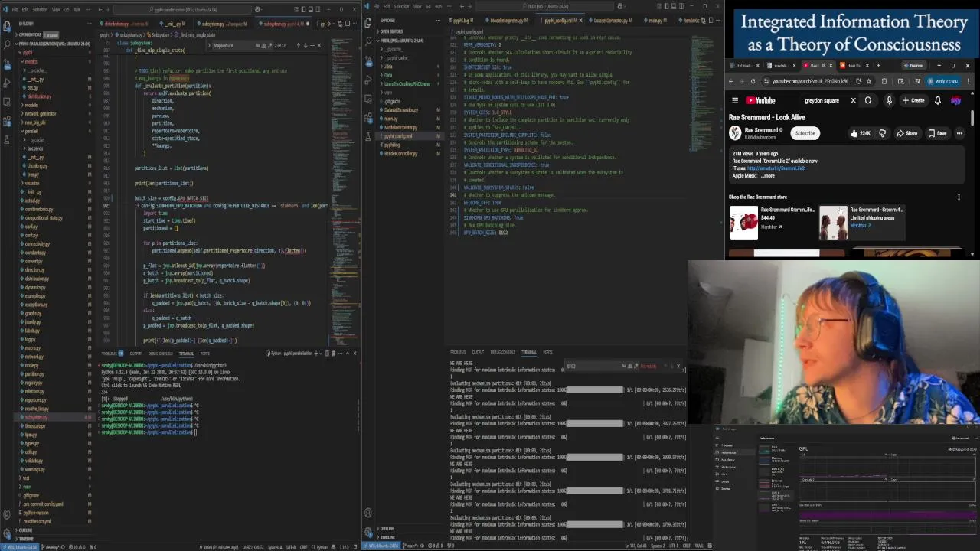Image resolution: width=980 pixels, height=551 pixels.
Task: Click the YouTube page vertical scrollbar
Action: click(x=972, y=118)
